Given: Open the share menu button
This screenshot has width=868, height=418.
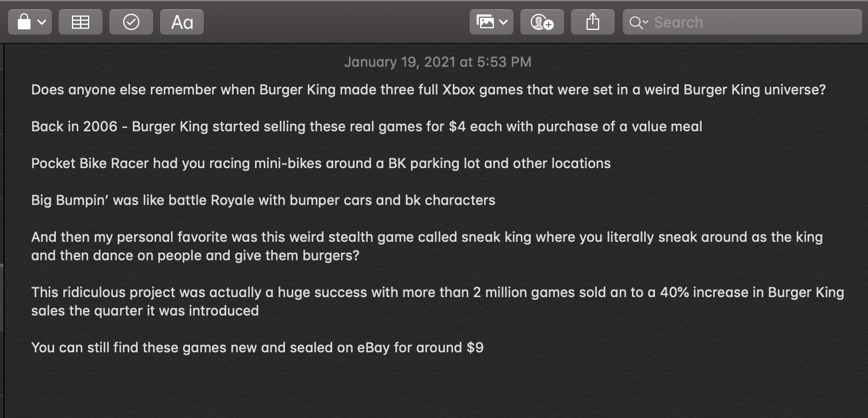Looking at the screenshot, I should click(592, 22).
